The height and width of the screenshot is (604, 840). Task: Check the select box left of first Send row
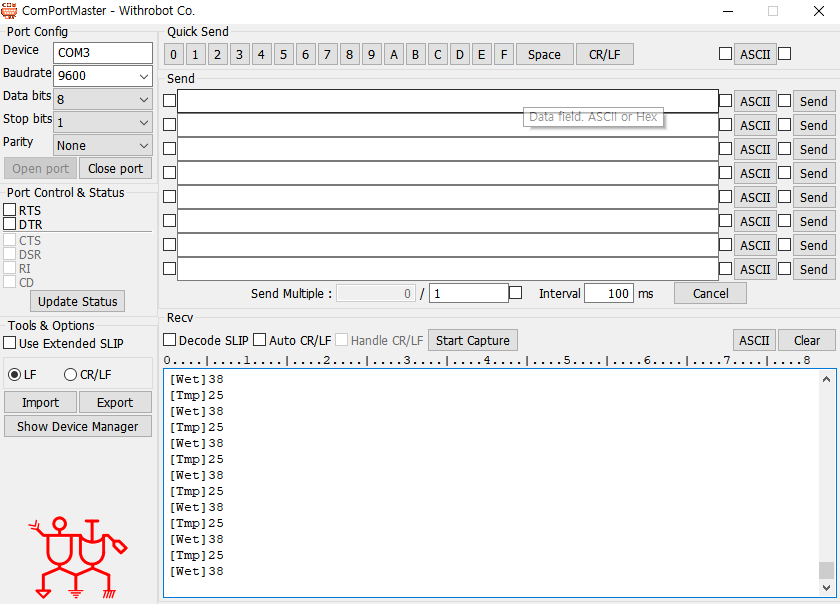(169, 101)
